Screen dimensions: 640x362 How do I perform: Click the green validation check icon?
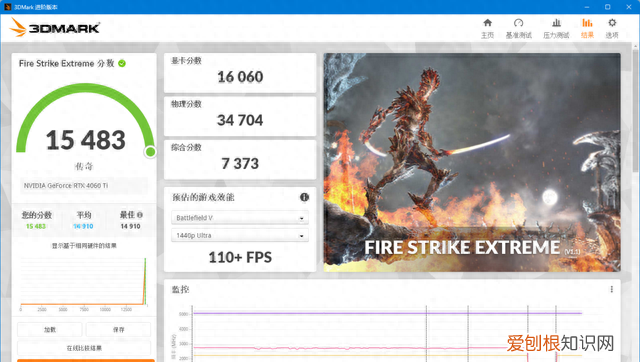tap(122, 63)
